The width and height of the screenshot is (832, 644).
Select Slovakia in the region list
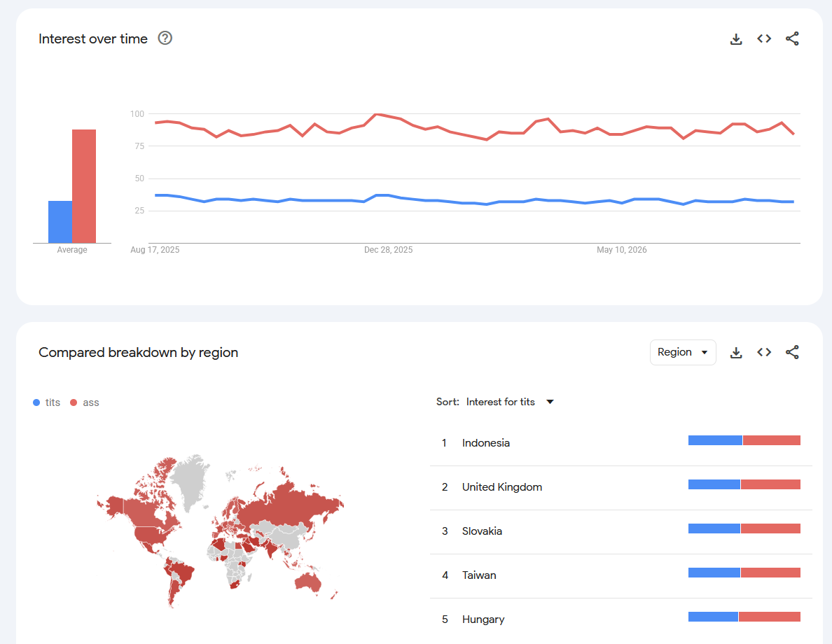coord(620,531)
